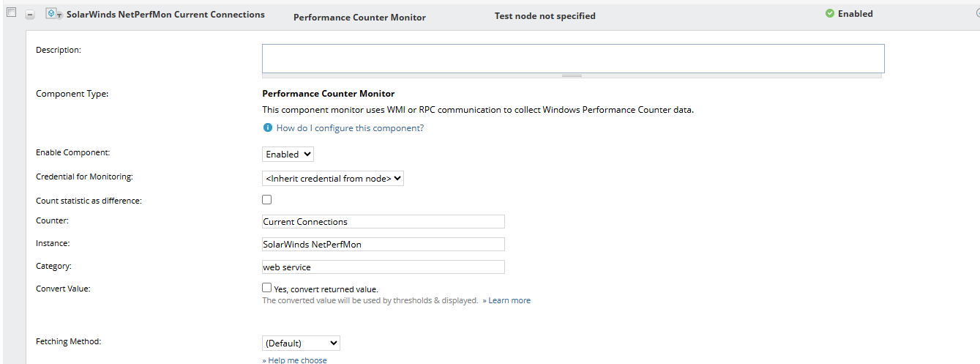
Task: Grab the Description box resize handle
Action: click(x=572, y=75)
